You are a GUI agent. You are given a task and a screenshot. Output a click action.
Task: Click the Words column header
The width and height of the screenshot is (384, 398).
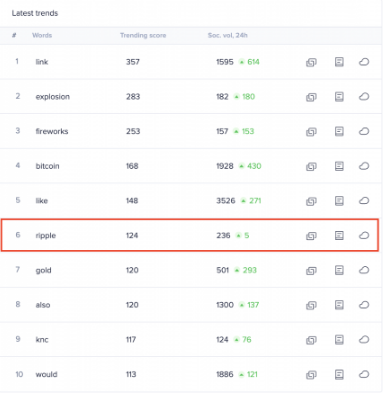(x=42, y=35)
